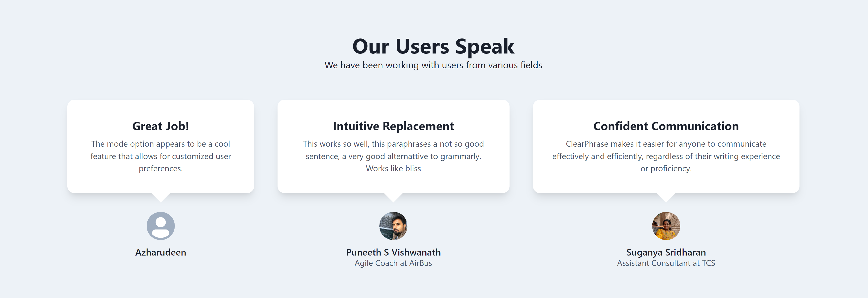Open Puneeth S Vishwanath's profile photo
The width and height of the screenshot is (868, 298).
(393, 226)
